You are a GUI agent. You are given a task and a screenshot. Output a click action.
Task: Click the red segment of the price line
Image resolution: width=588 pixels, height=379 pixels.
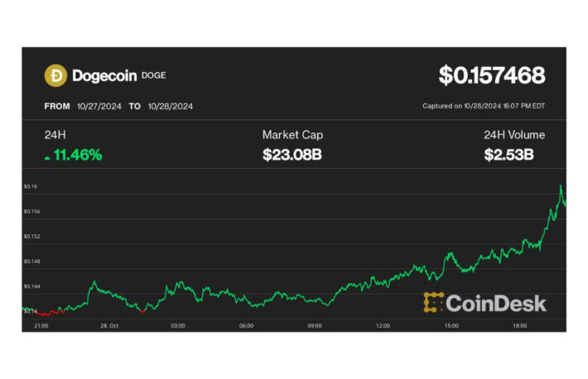(x=51, y=313)
